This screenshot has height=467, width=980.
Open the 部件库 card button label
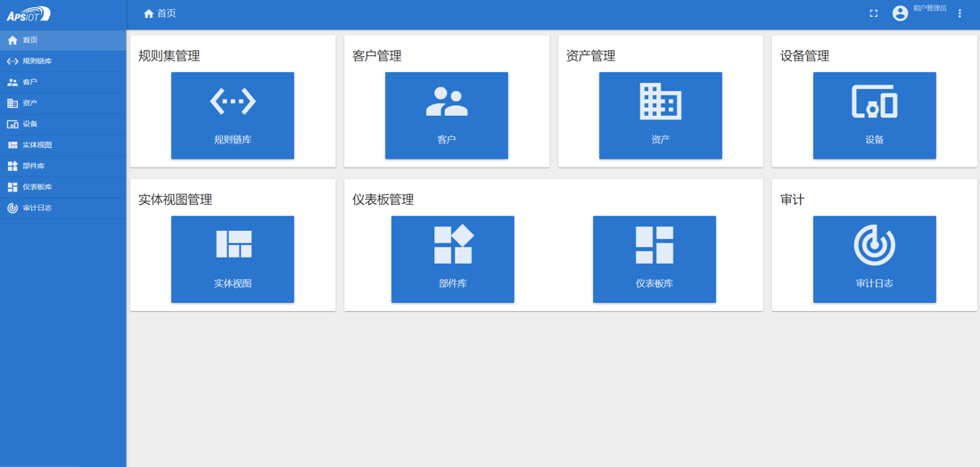click(453, 283)
